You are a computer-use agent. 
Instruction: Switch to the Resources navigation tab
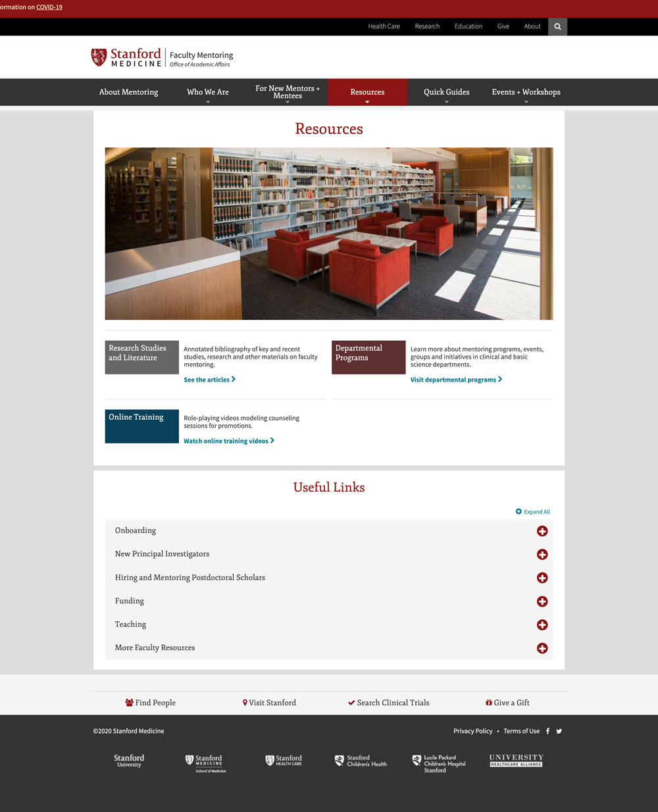pyautogui.click(x=367, y=92)
